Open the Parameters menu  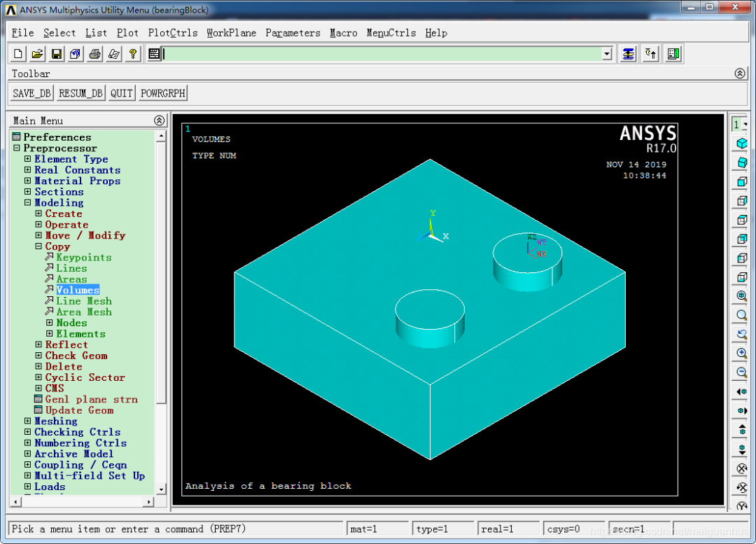(x=293, y=33)
